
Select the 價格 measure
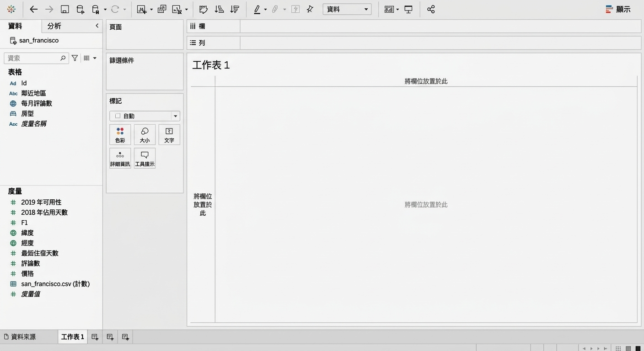27,274
